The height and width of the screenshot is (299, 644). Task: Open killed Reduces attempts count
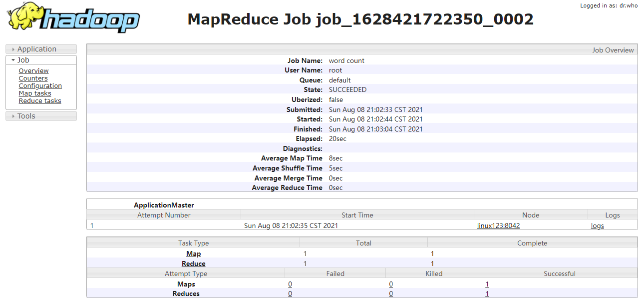[391, 293]
